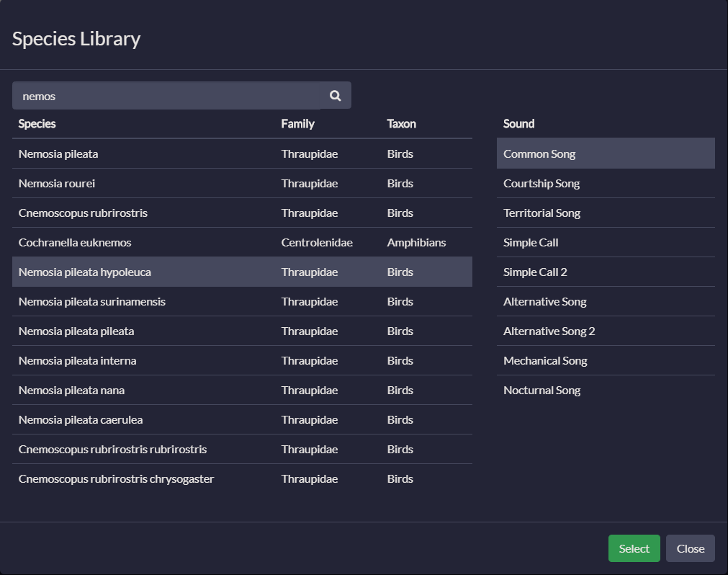The width and height of the screenshot is (728, 575).
Task: Click the Taxon column header
Action: 401,123
